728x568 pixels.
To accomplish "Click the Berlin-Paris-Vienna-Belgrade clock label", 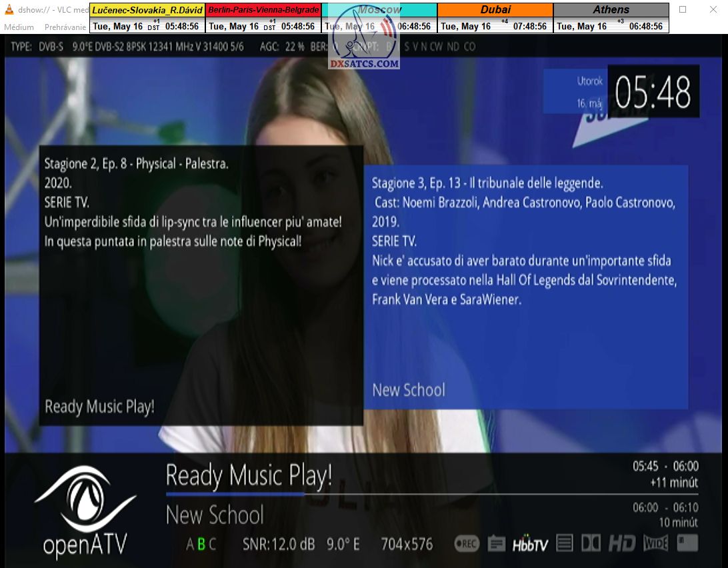I will coord(263,10).
